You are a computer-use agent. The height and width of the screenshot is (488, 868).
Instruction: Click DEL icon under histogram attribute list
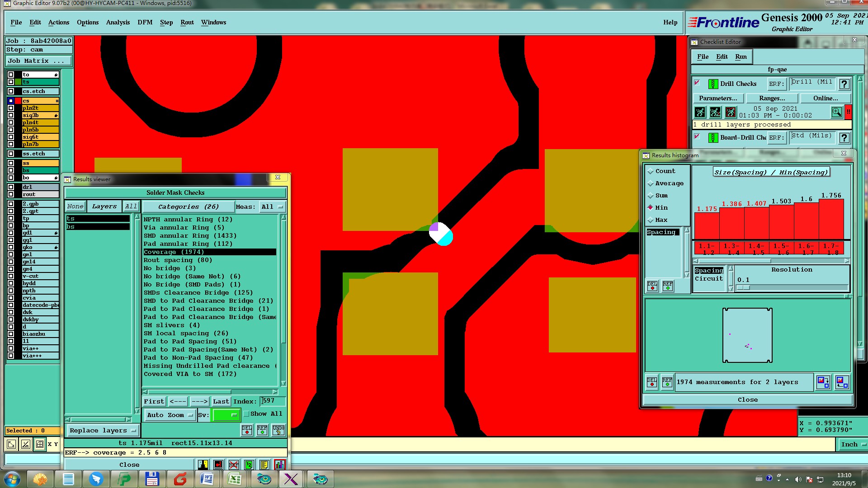tap(652, 286)
